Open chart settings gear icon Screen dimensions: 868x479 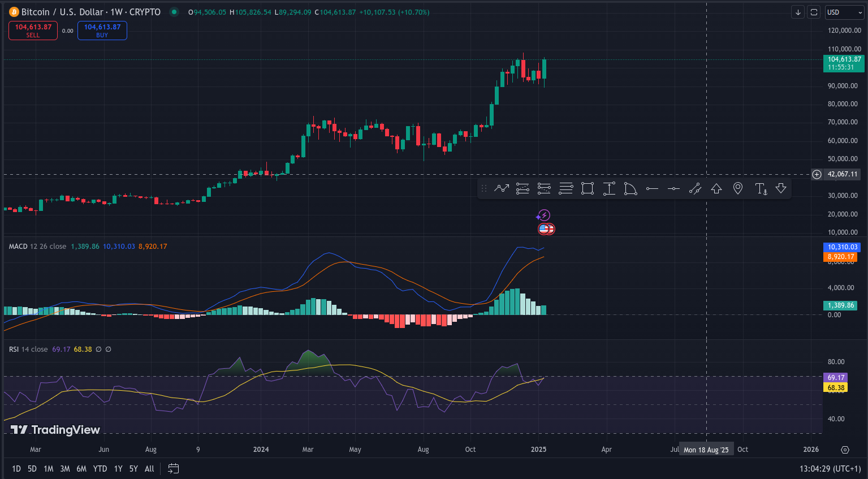[x=845, y=450]
